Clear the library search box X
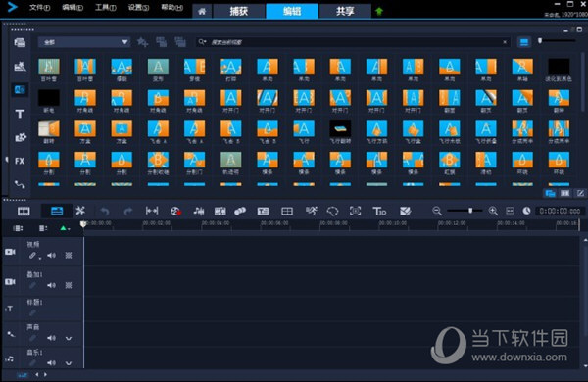The width and height of the screenshot is (588, 382). point(505,42)
